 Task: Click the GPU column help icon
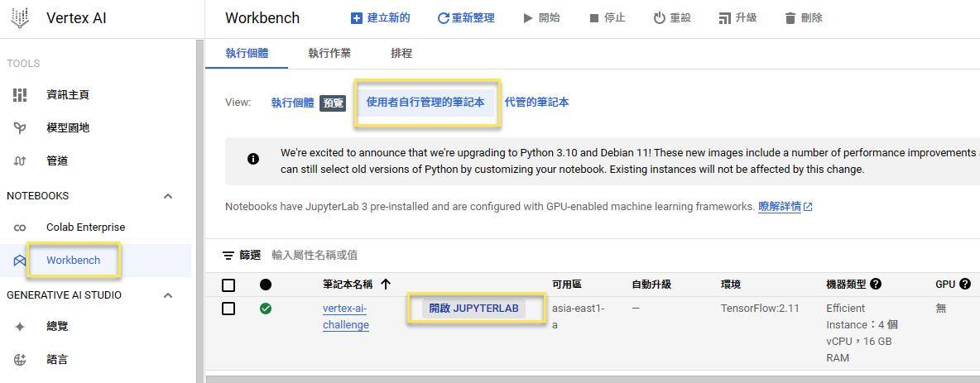pos(963,284)
